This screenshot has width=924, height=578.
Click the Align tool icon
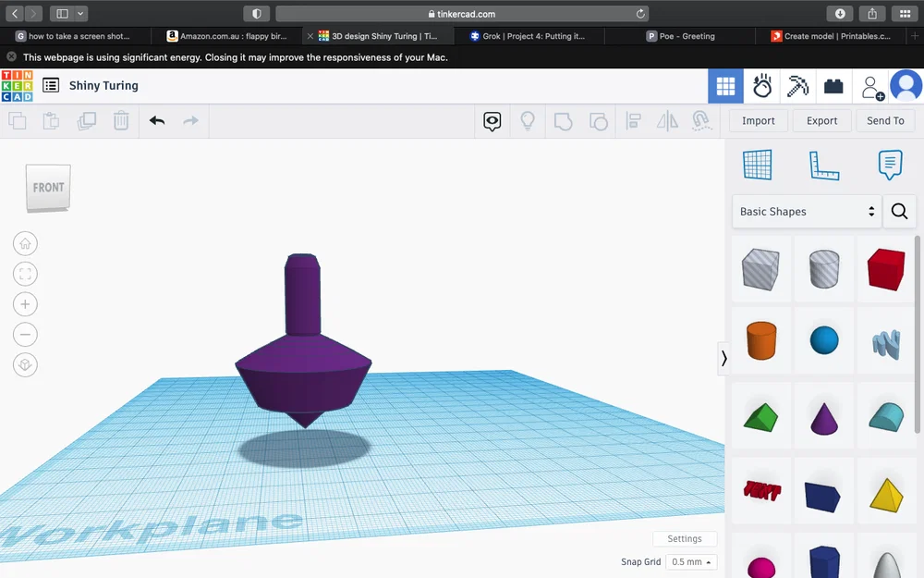tap(634, 121)
